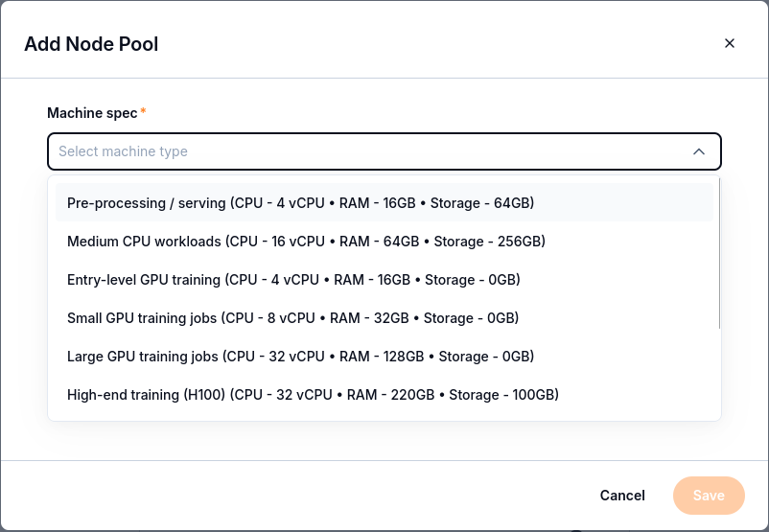
Task: Select Medium CPU workloads option
Action: [384, 242]
